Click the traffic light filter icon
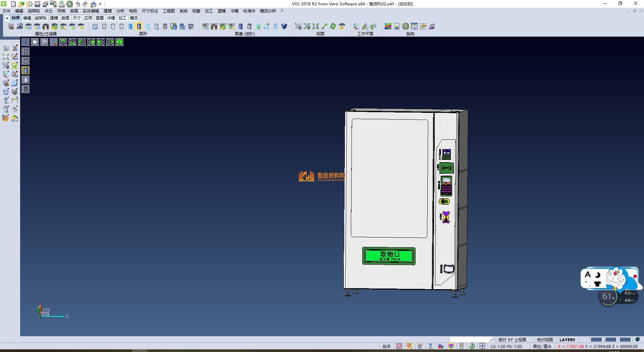Image resolution: width=644 pixels, height=352 pixels. click(46, 27)
